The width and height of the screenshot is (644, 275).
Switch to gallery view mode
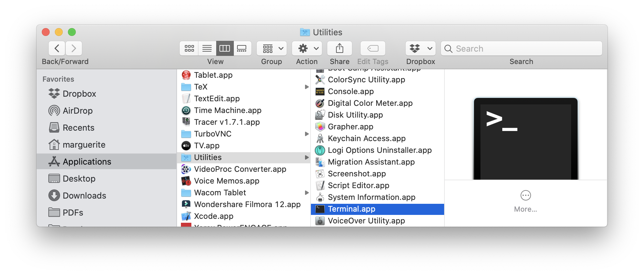[242, 49]
